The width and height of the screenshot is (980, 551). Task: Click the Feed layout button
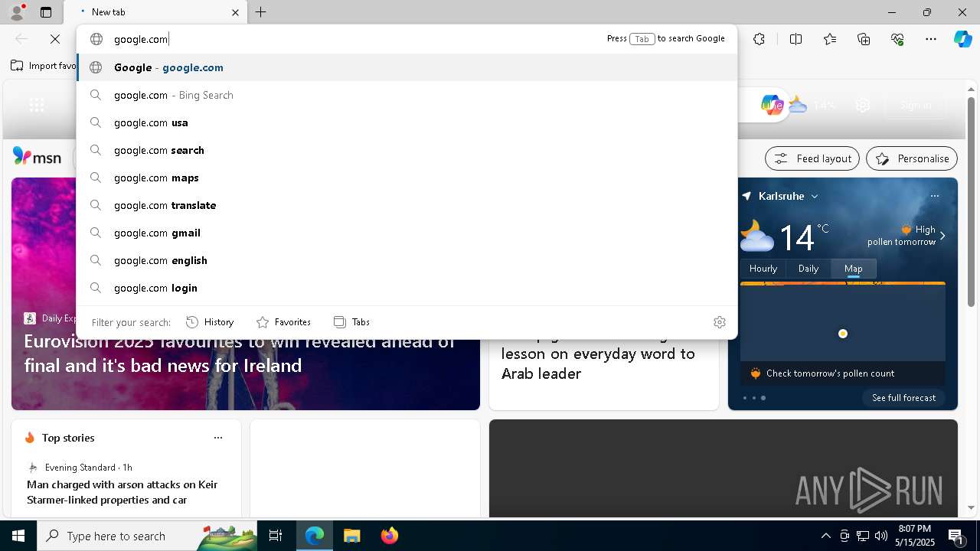pyautogui.click(x=812, y=158)
